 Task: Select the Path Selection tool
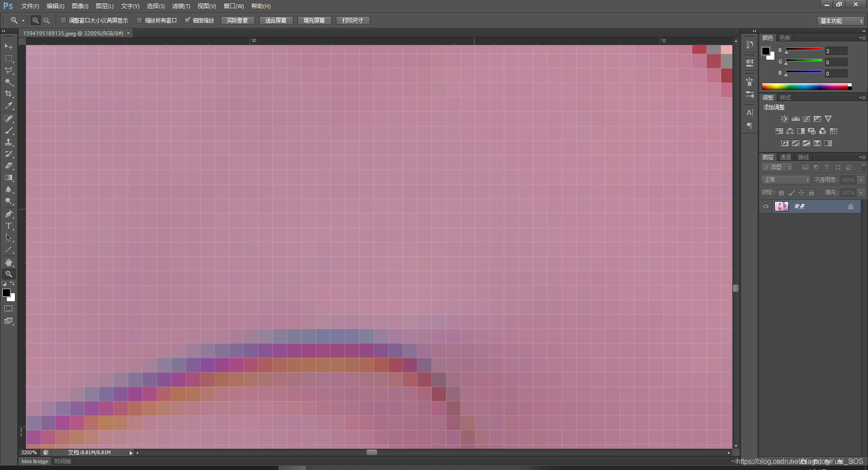(x=9, y=237)
